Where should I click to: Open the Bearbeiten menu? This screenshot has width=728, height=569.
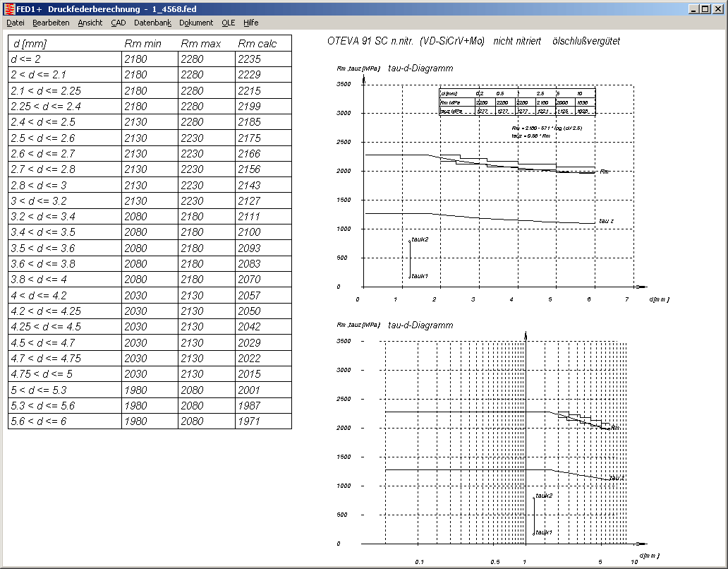[51, 23]
